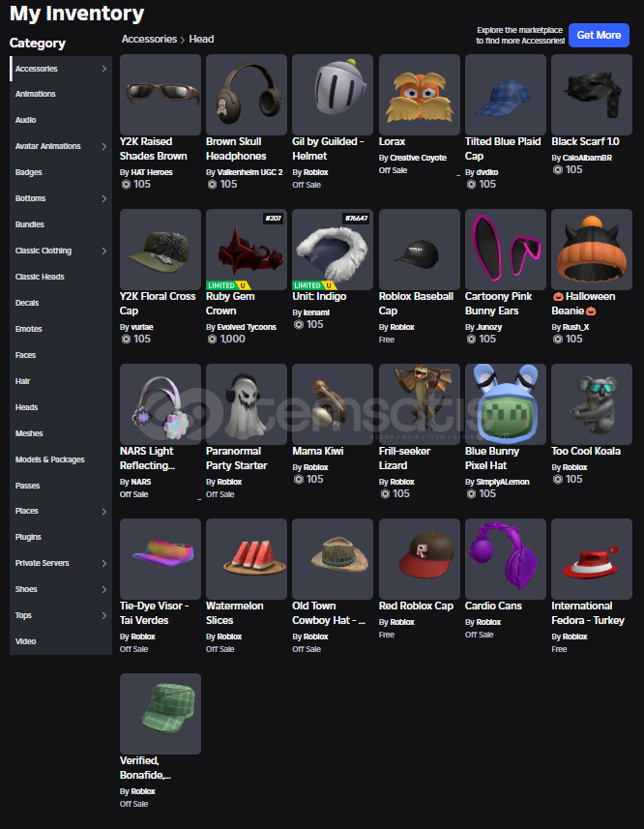Open creator SimplyALemon link
Screen dimensions: 644x829
503,482
